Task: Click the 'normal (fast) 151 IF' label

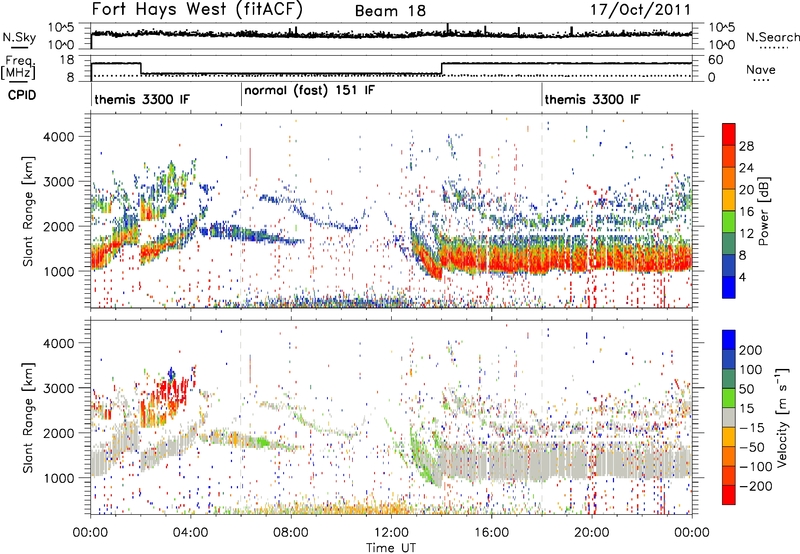Action: coord(309,91)
